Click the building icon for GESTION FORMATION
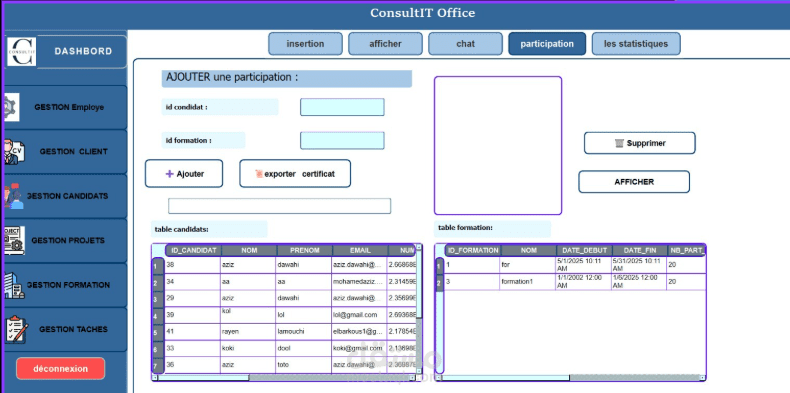This screenshot has width=790, height=393. click(14, 285)
